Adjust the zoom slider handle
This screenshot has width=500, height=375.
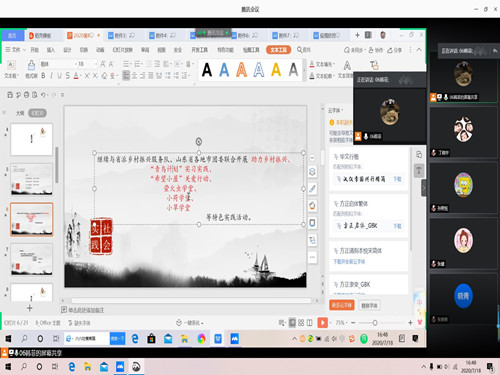coord(375,323)
